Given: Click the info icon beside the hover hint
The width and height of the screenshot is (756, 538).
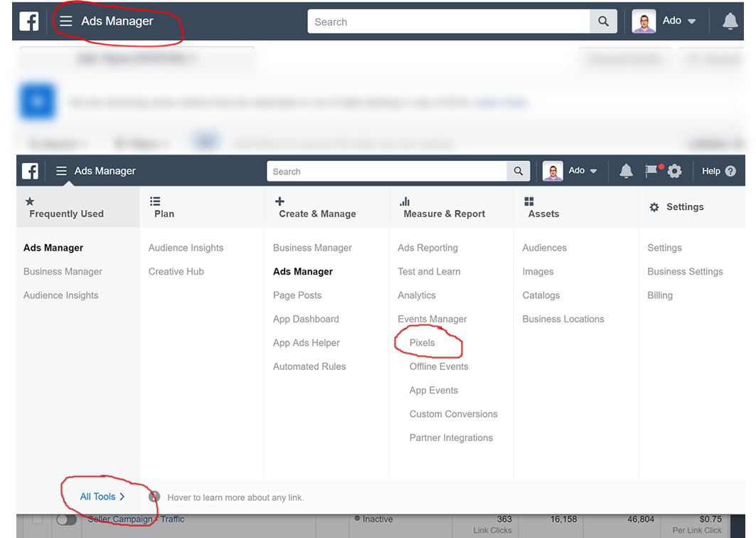Looking at the screenshot, I should pos(154,497).
